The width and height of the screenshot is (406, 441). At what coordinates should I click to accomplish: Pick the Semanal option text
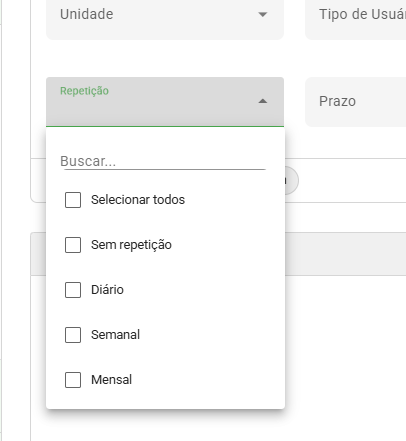click(115, 335)
